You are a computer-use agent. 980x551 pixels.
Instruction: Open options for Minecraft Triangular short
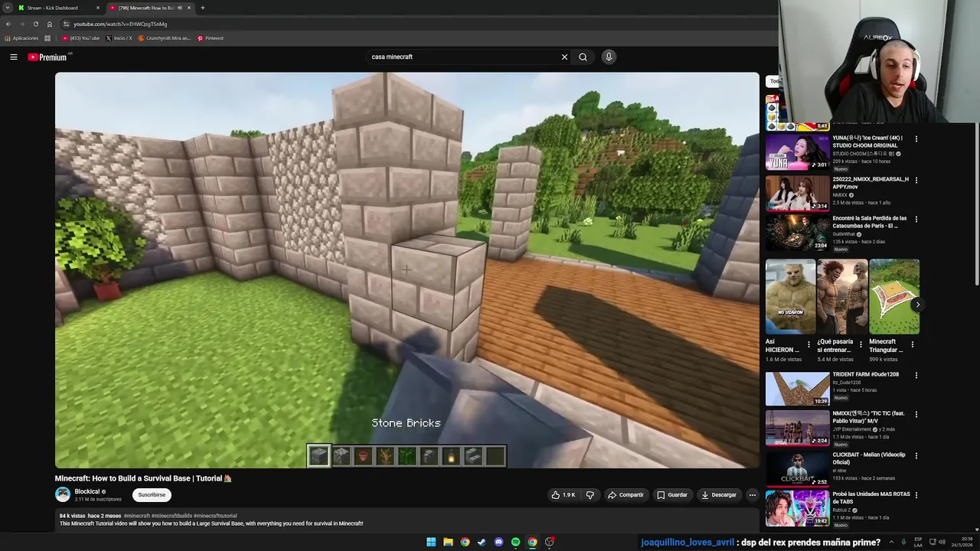[x=912, y=344]
